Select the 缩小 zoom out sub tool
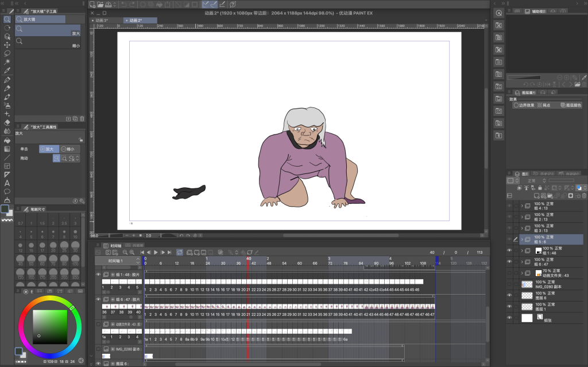The image size is (588, 367). 48,43
